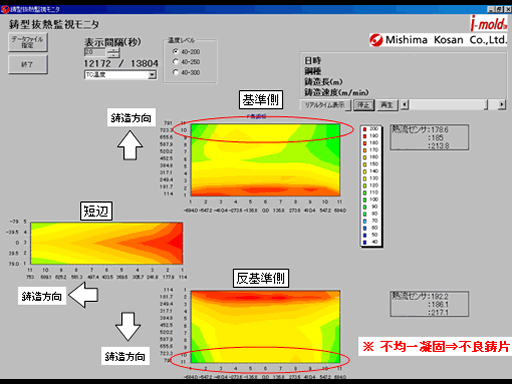Image resolution: width=512 pixels, height=384 pixels.
Task: Click the upper wide-face heat map
Action: (265, 160)
